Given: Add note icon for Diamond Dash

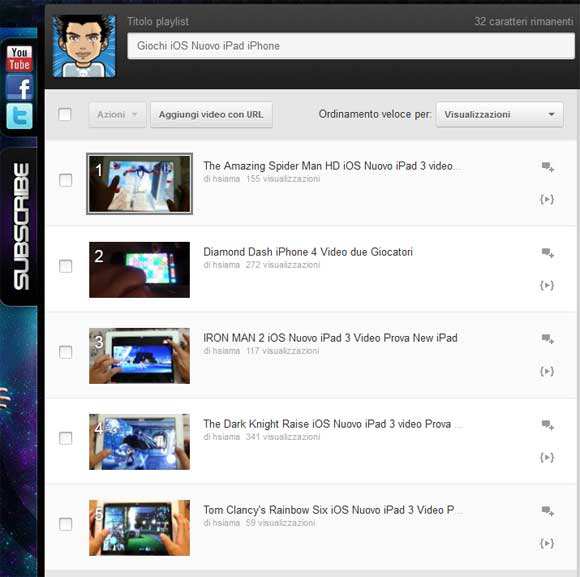Looking at the screenshot, I should tap(547, 253).
